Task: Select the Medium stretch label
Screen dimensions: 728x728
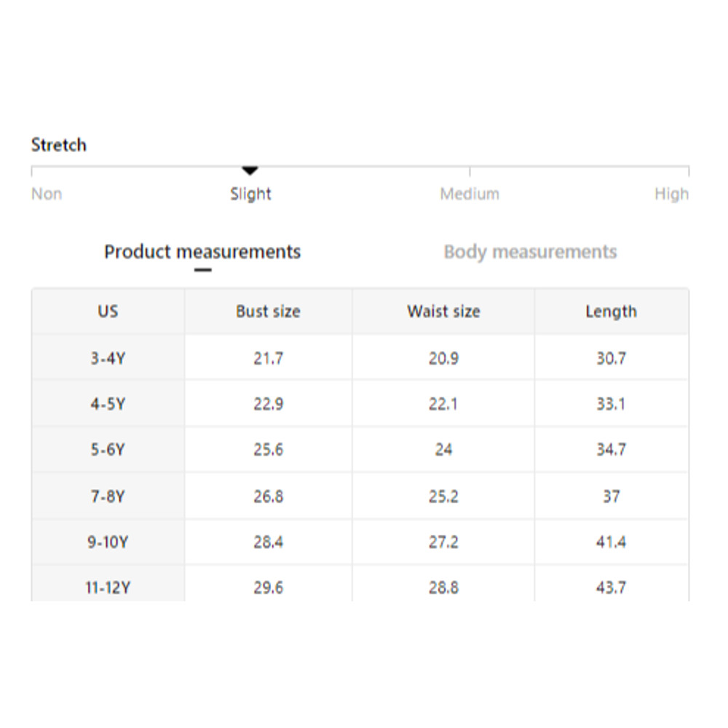Action: click(x=470, y=194)
